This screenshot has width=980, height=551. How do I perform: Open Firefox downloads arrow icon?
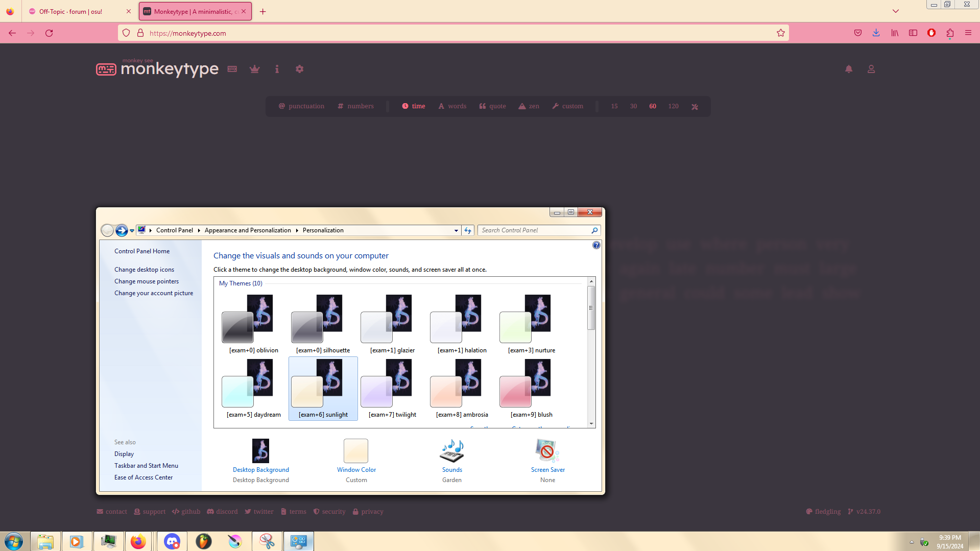(x=876, y=33)
